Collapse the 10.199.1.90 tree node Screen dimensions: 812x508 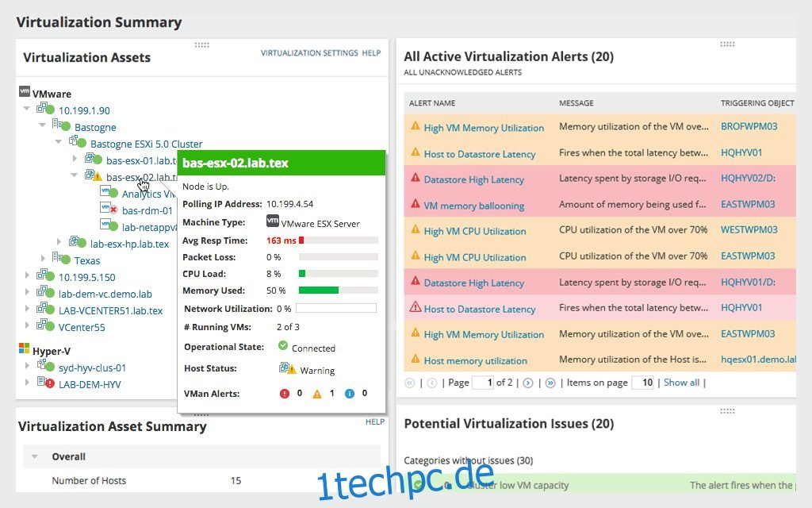point(26,109)
